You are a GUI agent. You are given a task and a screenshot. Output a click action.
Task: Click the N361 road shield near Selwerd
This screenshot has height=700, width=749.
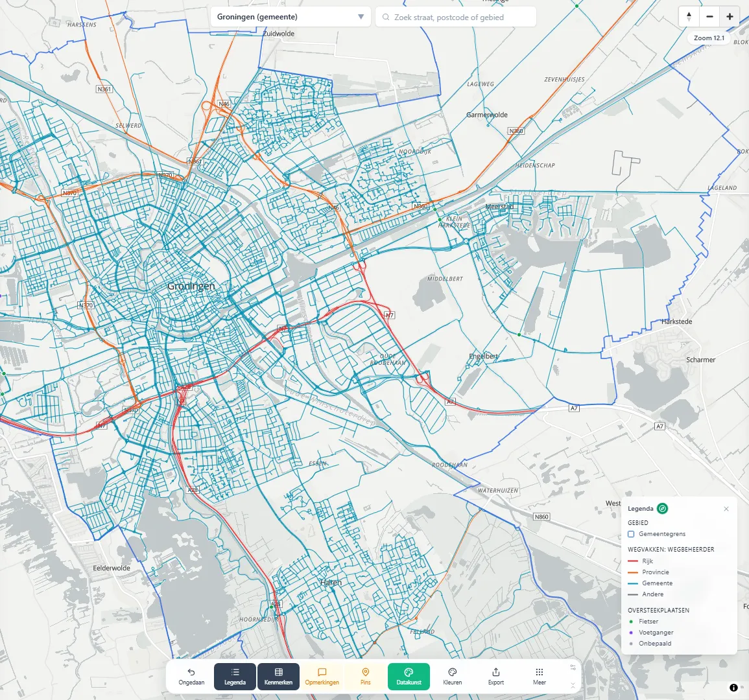104,89
